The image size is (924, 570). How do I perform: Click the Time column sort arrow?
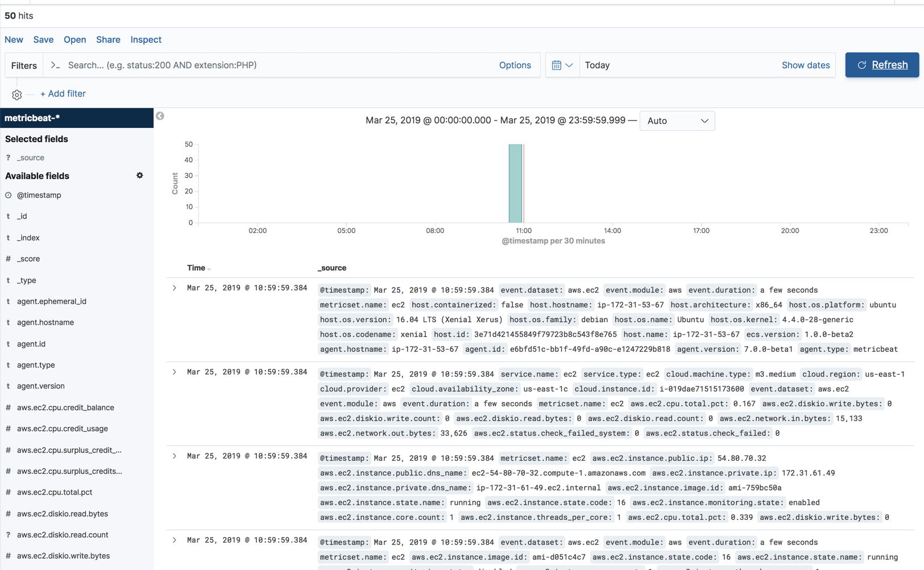(x=209, y=269)
